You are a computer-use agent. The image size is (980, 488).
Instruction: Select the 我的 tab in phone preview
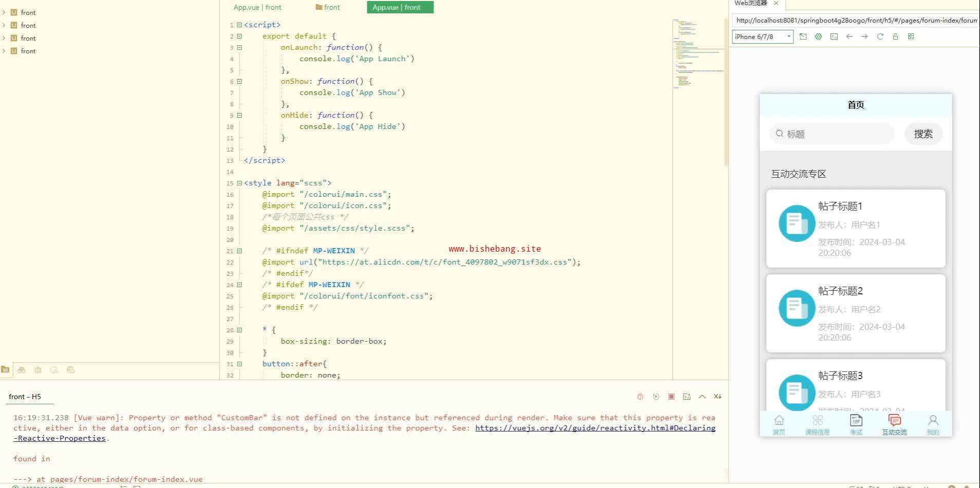point(933,425)
